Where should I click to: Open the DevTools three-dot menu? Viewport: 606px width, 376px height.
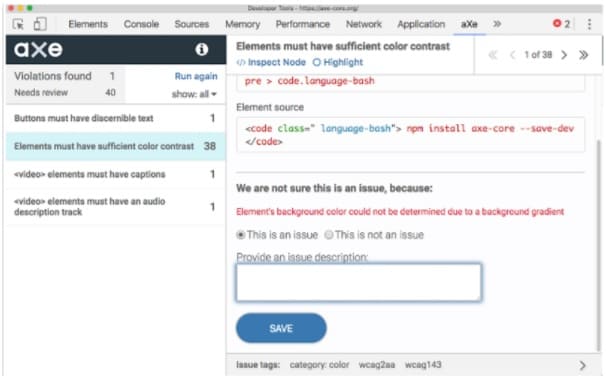pos(589,24)
